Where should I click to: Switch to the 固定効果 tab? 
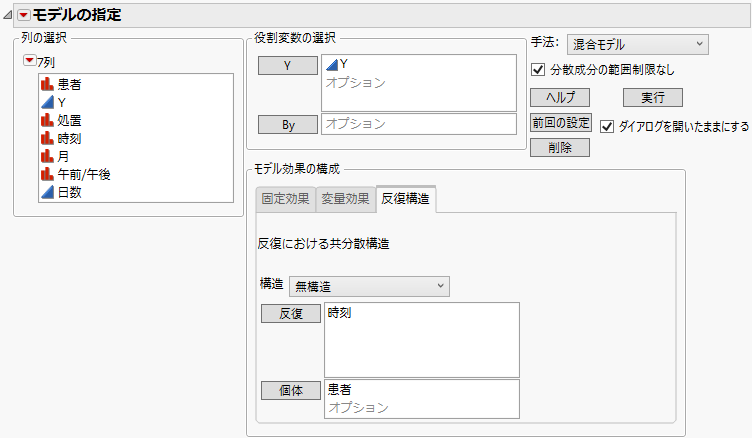coord(285,199)
